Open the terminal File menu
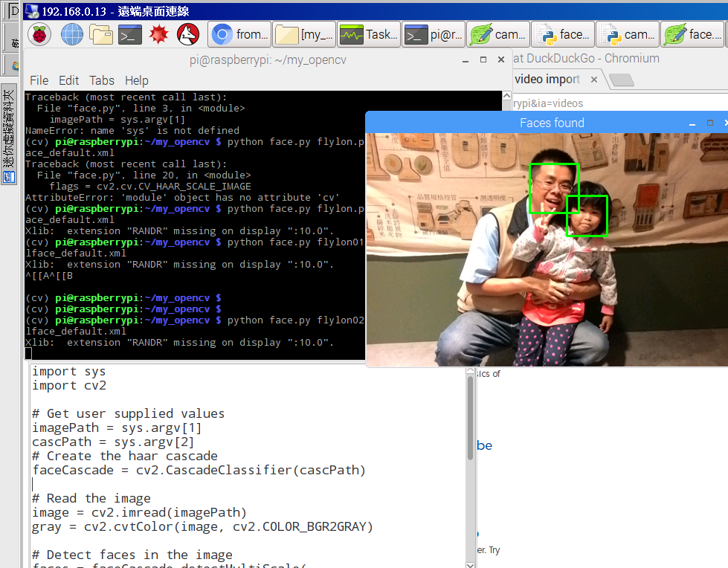This screenshot has width=728, height=568. pos(39,80)
